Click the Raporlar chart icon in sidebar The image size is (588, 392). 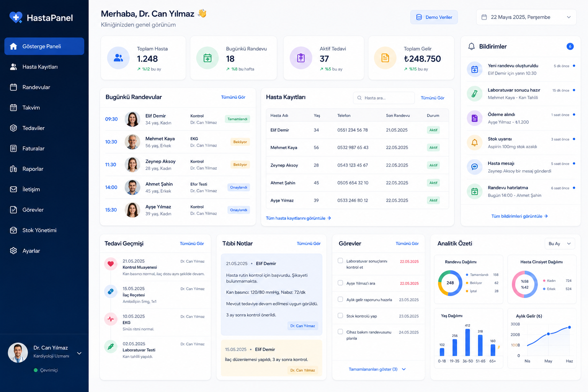[13, 169]
